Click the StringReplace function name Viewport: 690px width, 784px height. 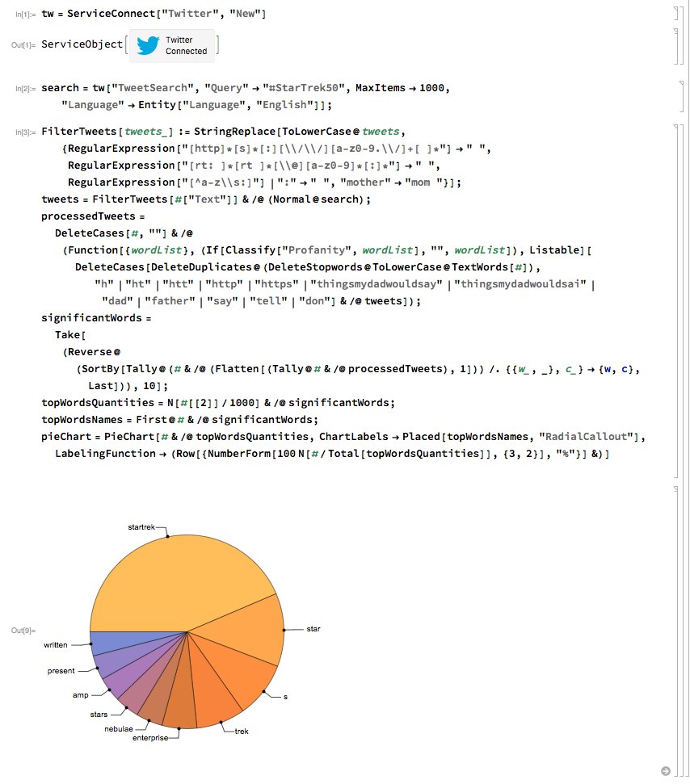coord(234,132)
